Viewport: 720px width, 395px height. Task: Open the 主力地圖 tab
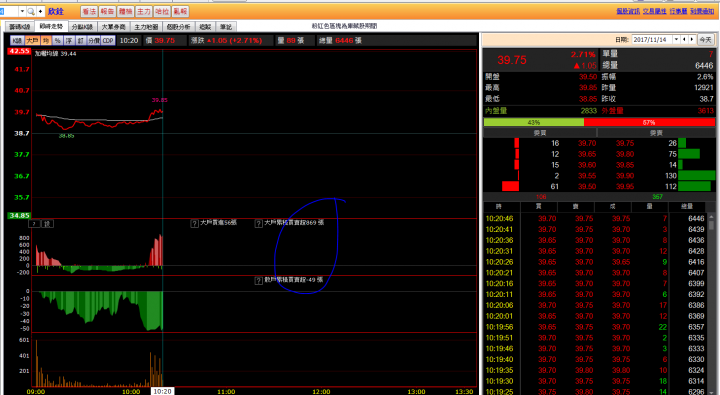(146, 27)
